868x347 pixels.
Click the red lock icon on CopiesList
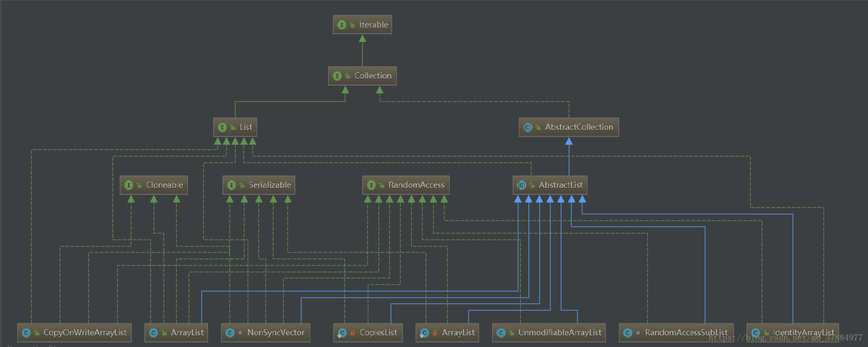[352, 333]
